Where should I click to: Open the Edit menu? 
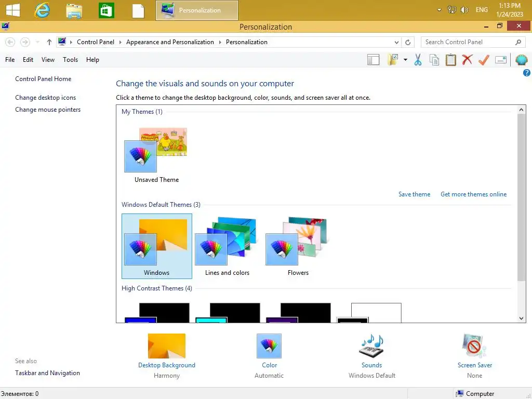(28, 60)
